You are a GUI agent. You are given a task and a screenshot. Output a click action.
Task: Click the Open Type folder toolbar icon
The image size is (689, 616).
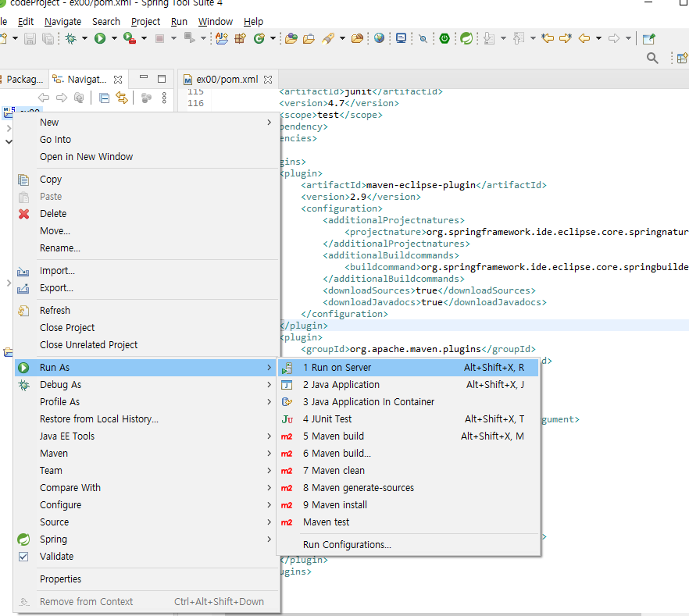(x=291, y=38)
